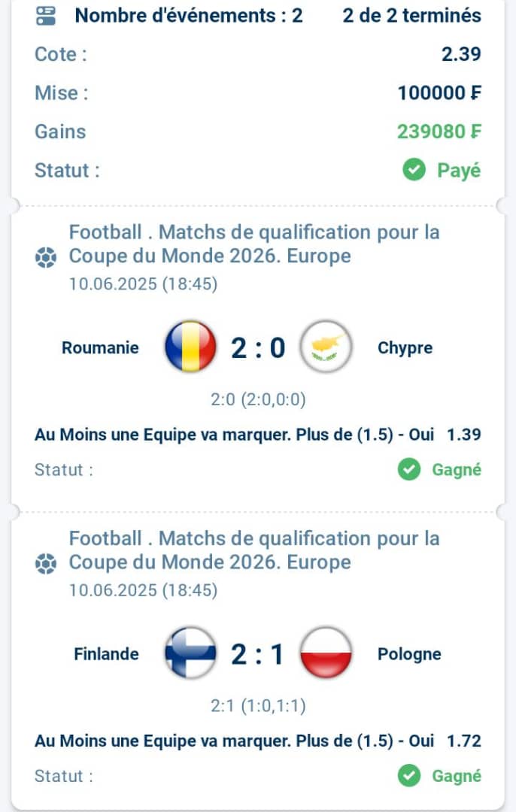The image size is (516, 812).
Task: Select the Pologne team name
Action: (x=409, y=654)
